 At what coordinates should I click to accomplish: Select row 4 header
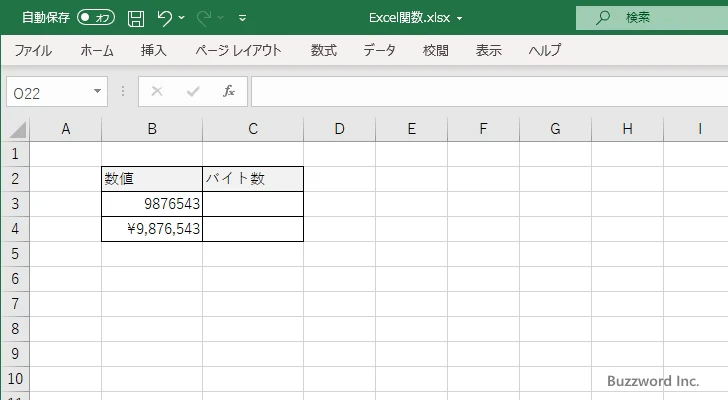pyautogui.click(x=15, y=229)
